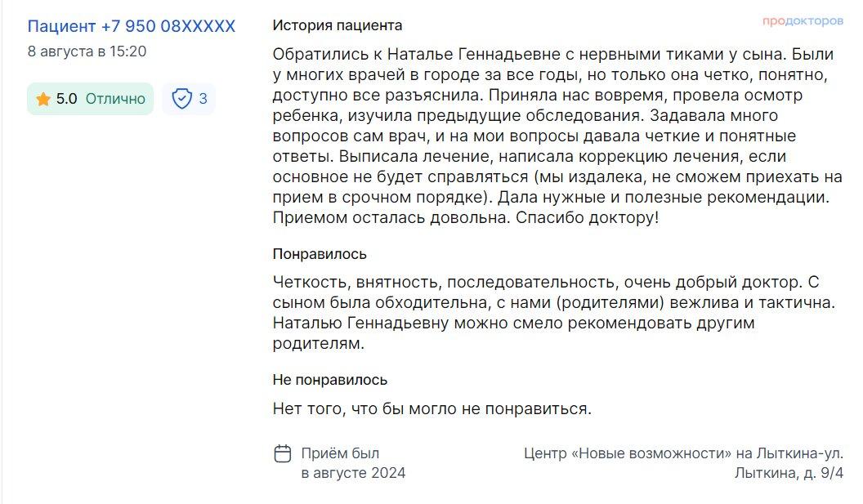Click the Лыткина, д. 9/4 address line

(789, 473)
